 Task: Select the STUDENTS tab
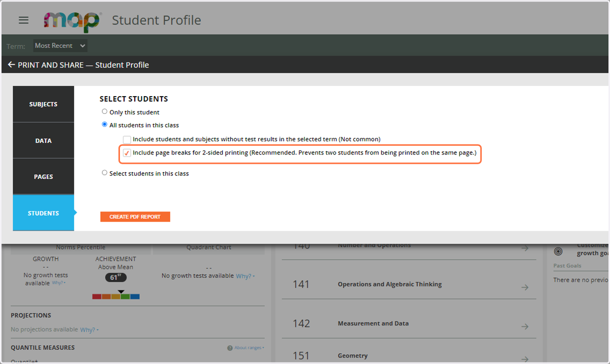(43, 213)
